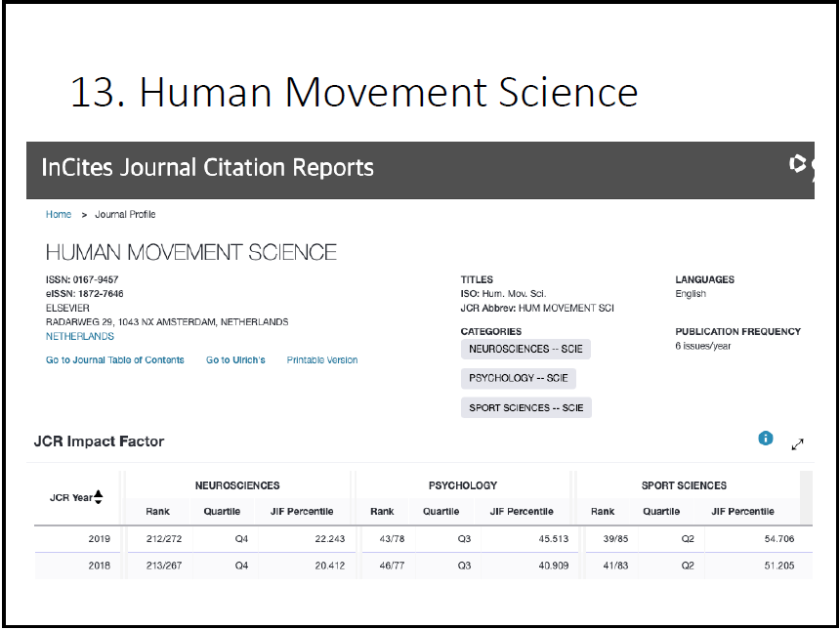The height and width of the screenshot is (630, 840).
Task: Click the Journal Profile breadcrumb
Action: (x=125, y=214)
